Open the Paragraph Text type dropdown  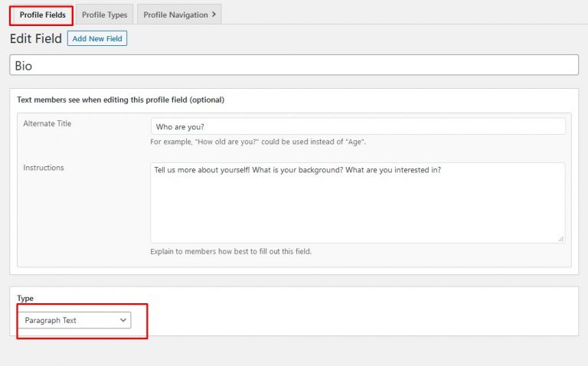(x=74, y=320)
